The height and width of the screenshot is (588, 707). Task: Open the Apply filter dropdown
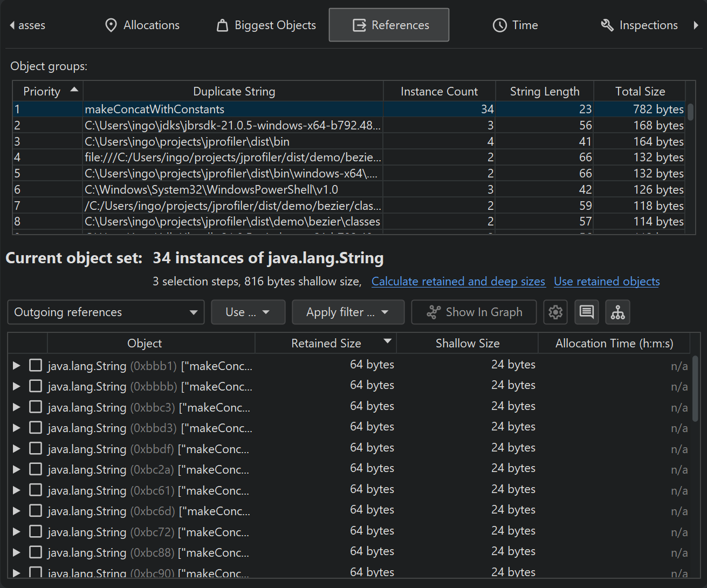[x=348, y=312]
